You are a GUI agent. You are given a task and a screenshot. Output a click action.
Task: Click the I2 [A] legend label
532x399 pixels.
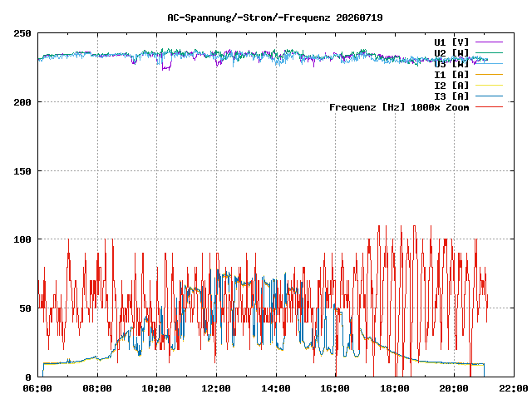point(451,86)
